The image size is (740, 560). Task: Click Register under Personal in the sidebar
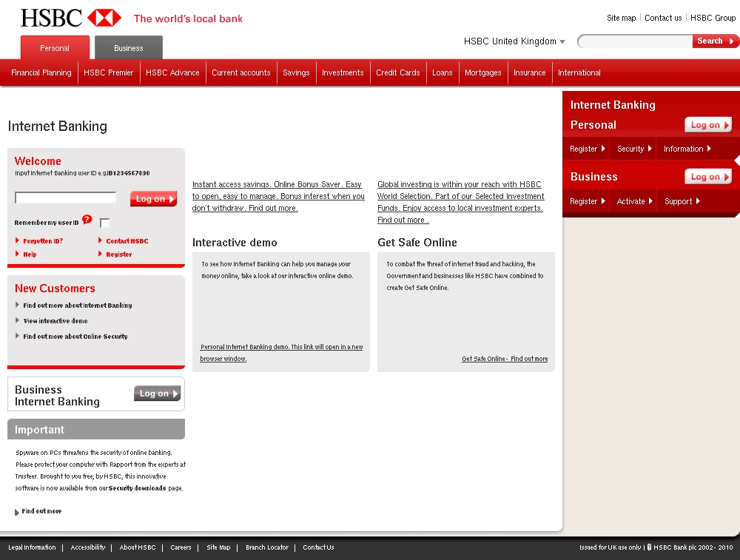click(587, 149)
